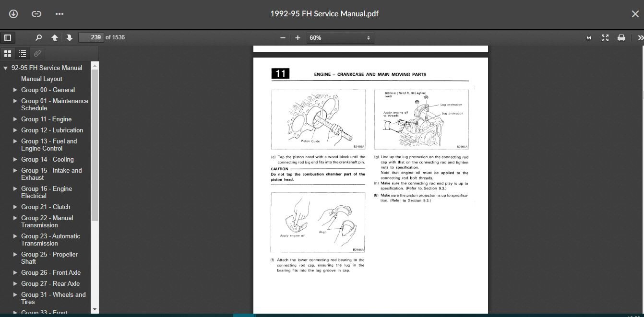Expand Group 01 - Maintenance Schedule
644x317 pixels.
(x=16, y=101)
